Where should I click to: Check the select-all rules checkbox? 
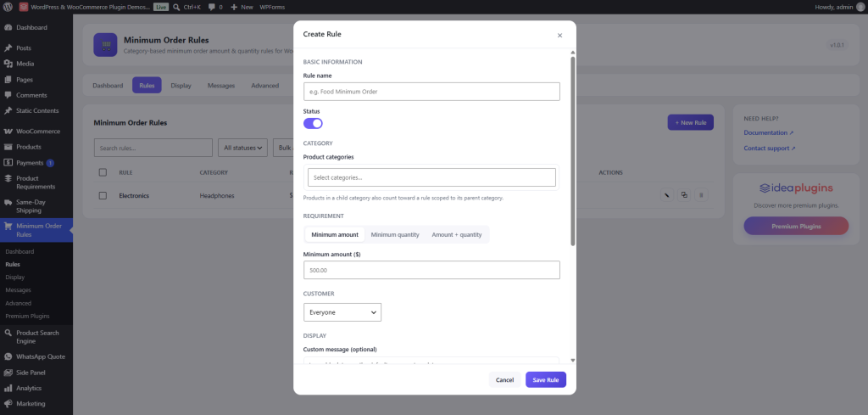coord(103,172)
